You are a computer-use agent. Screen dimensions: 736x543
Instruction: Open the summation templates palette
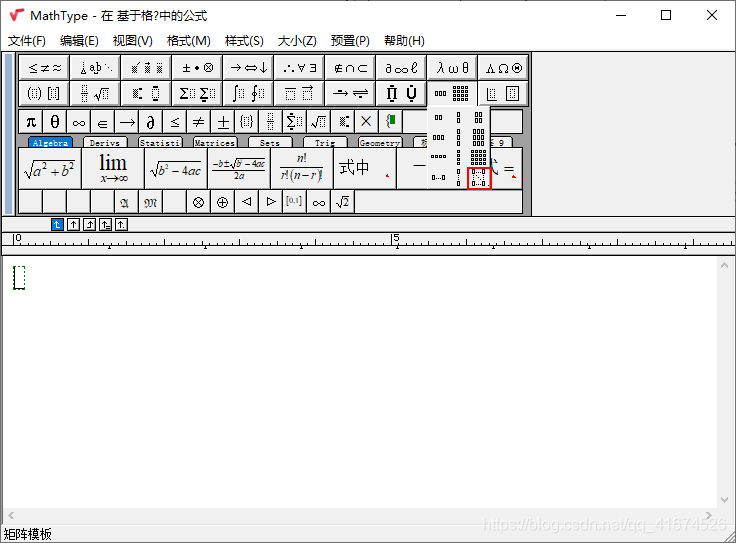click(197, 93)
